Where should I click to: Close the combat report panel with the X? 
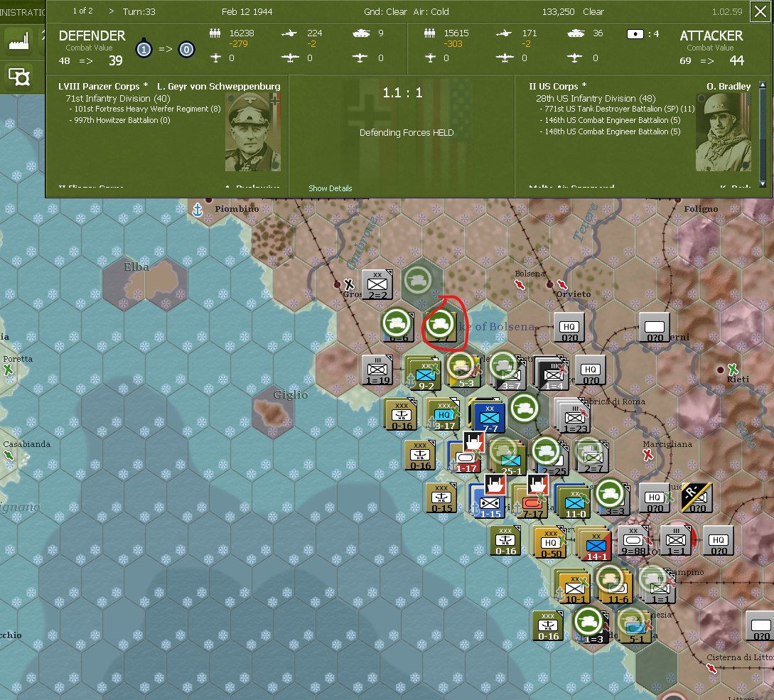click(x=760, y=11)
